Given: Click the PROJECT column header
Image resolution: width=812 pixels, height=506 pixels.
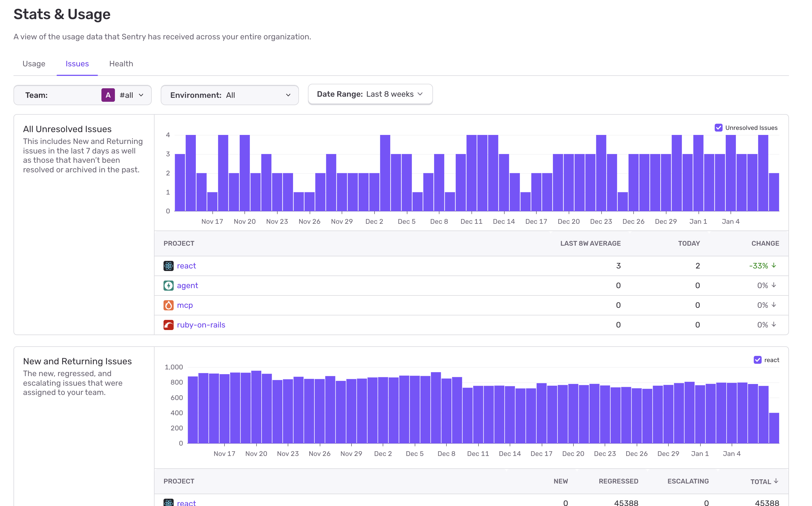Looking at the screenshot, I should click(179, 243).
